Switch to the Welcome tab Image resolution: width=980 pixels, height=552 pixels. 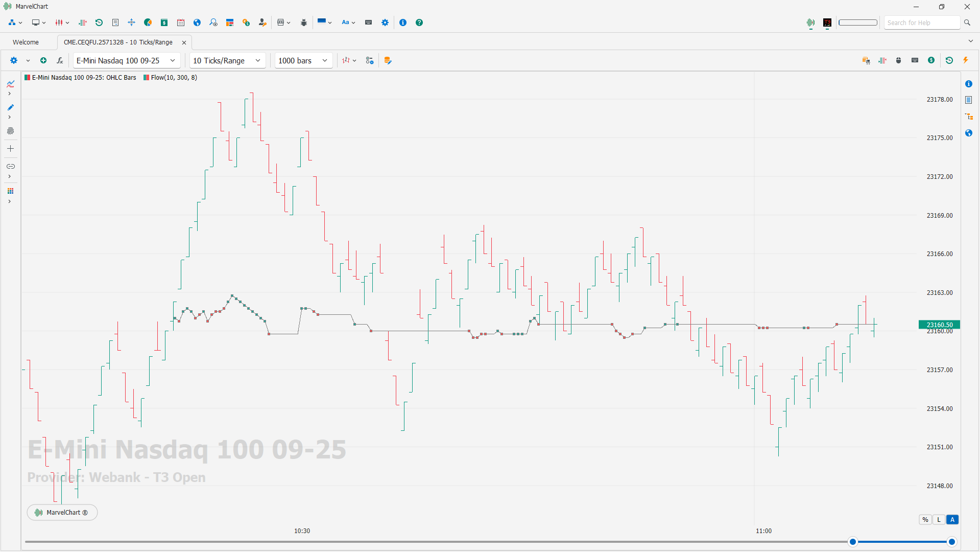coord(26,42)
